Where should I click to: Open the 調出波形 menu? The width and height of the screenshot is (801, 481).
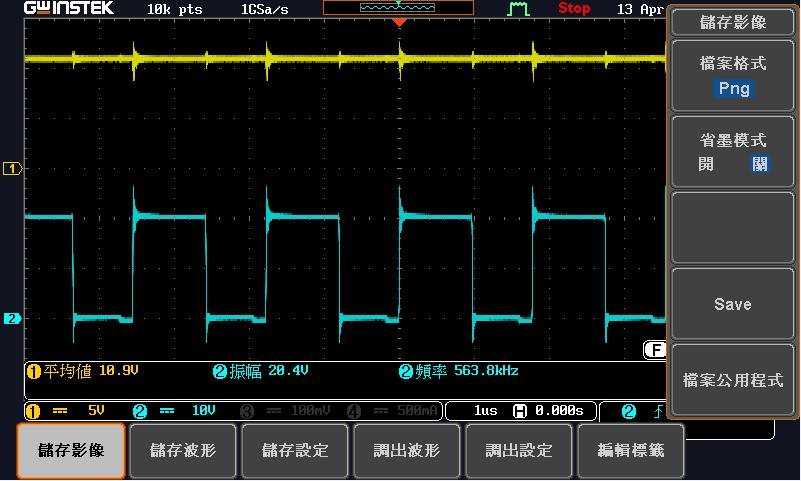[407, 450]
